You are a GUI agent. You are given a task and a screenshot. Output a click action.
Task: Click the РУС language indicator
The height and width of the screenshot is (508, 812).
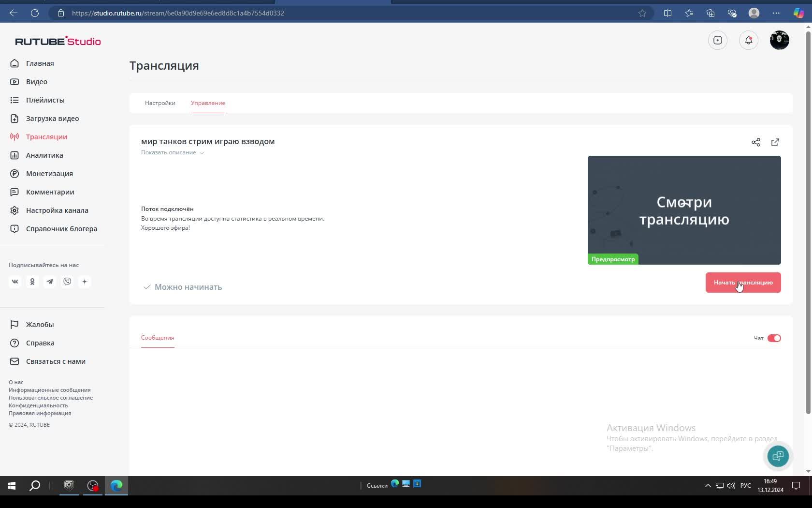click(x=745, y=486)
